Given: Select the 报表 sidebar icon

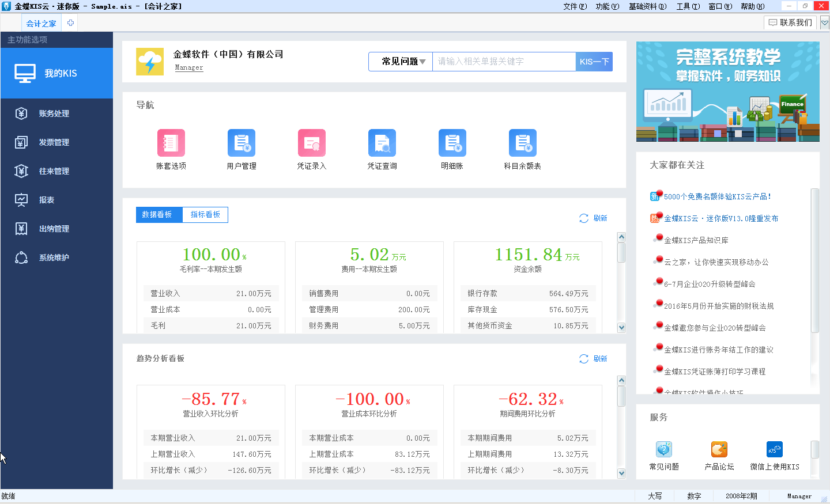Looking at the screenshot, I should 21,200.
